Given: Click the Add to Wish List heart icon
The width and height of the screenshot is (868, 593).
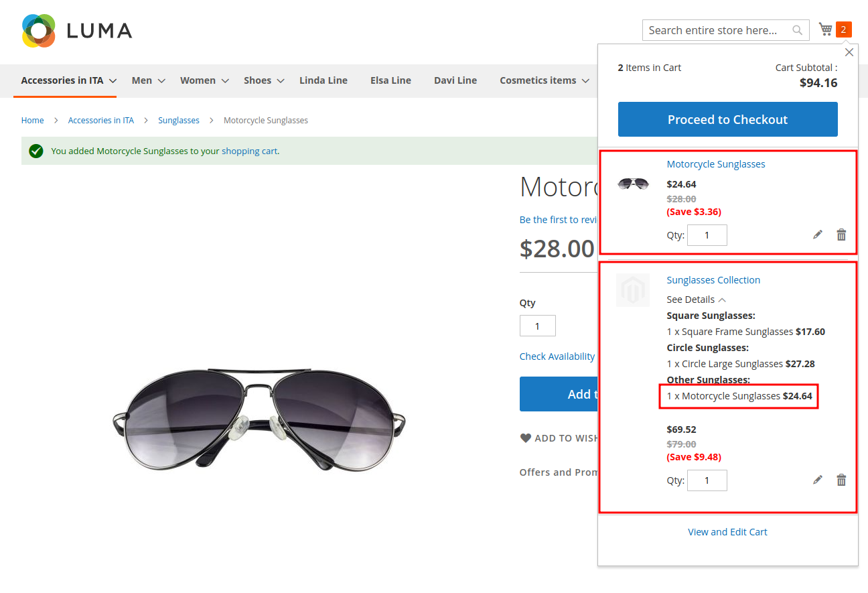Looking at the screenshot, I should tap(526, 438).
